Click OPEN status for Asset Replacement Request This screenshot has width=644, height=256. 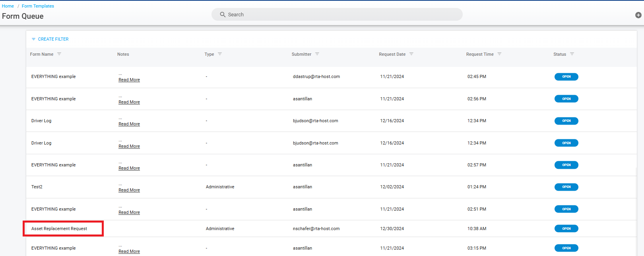(566, 229)
